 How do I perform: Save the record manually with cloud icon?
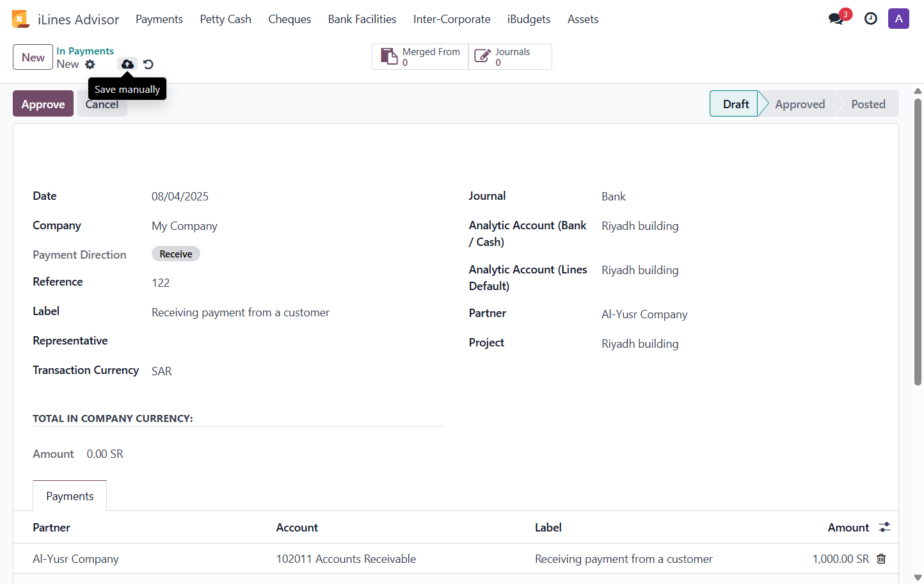coord(127,64)
